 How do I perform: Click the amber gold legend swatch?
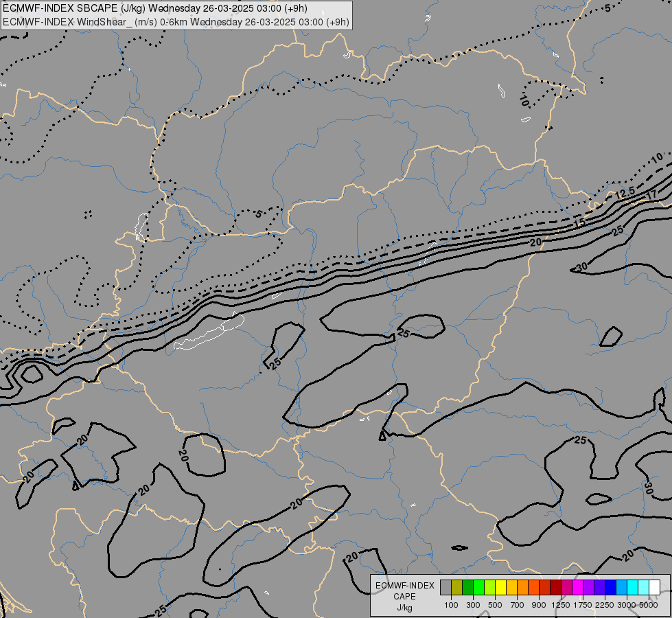[511, 588]
